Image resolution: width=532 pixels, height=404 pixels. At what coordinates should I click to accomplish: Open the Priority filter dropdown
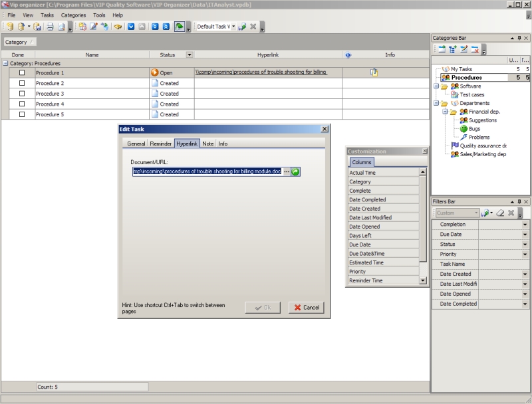coord(525,254)
